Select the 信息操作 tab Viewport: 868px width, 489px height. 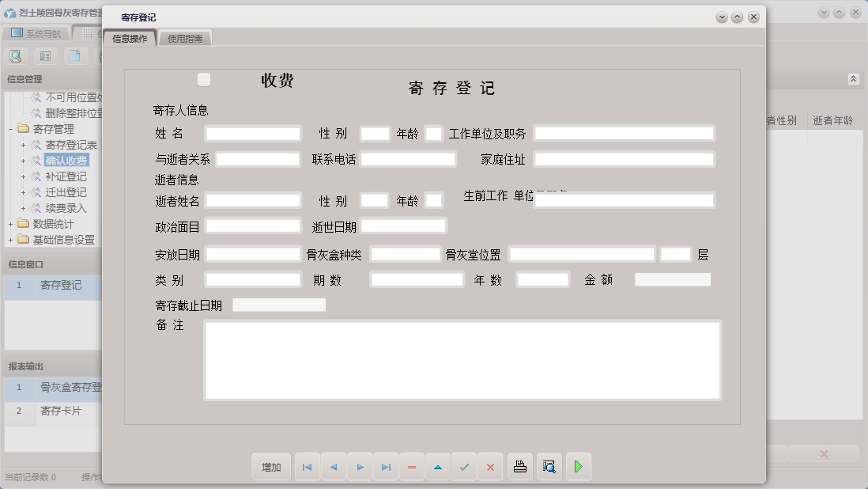[x=128, y=36]
